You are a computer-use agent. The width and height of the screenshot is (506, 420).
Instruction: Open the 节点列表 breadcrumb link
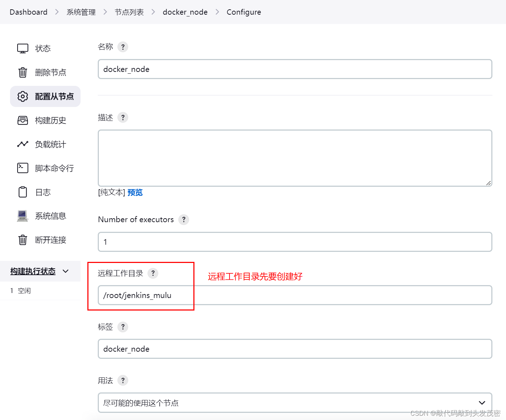(x=129, y=12)
